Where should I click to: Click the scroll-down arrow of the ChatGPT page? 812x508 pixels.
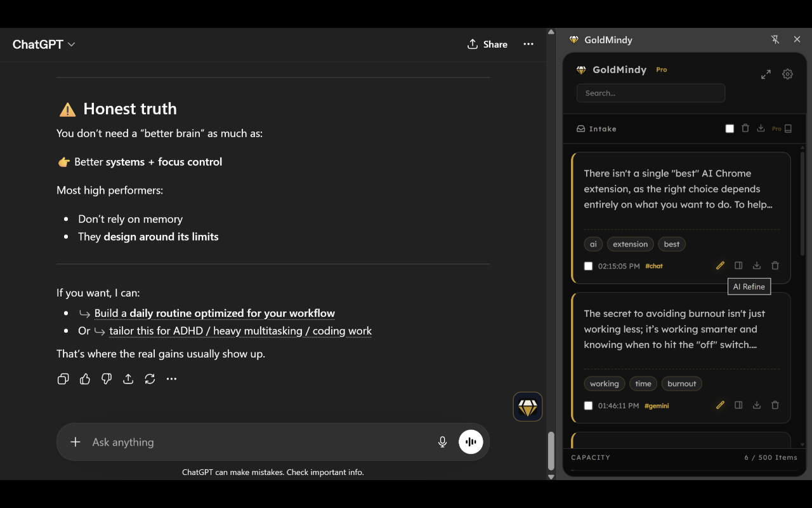point(551,476)
